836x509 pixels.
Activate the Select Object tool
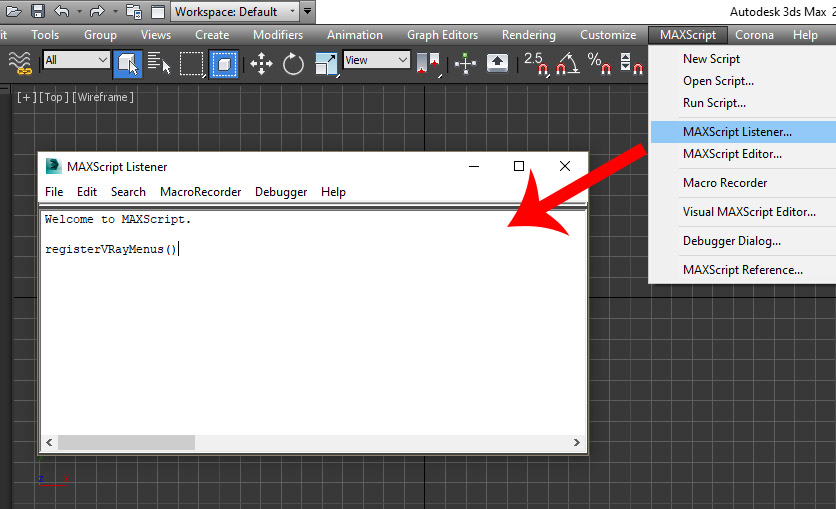128,64
